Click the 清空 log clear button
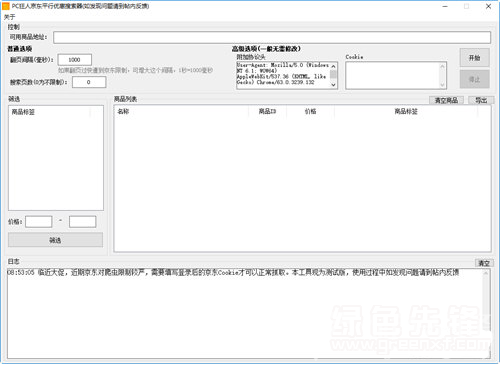 484,263
